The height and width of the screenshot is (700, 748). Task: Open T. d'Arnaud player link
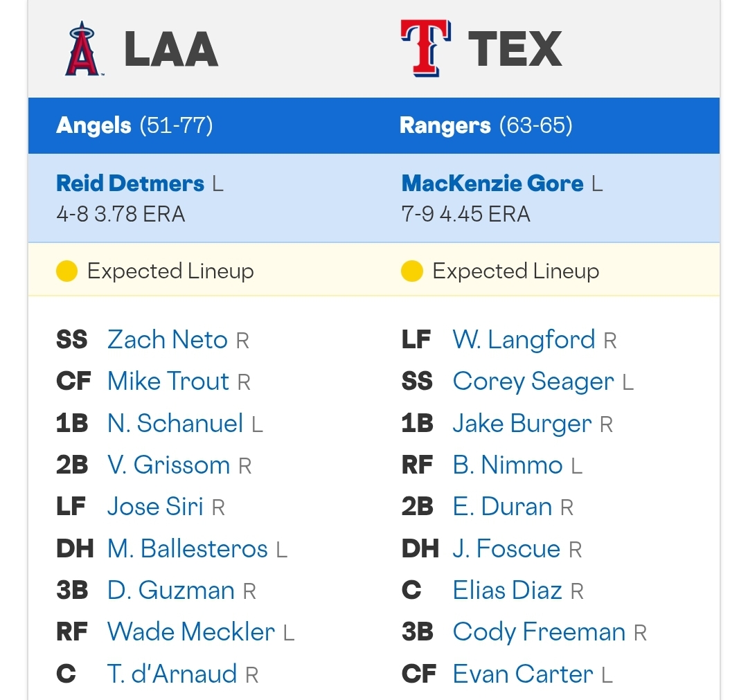pyautogui.click(x=172, y=674)
